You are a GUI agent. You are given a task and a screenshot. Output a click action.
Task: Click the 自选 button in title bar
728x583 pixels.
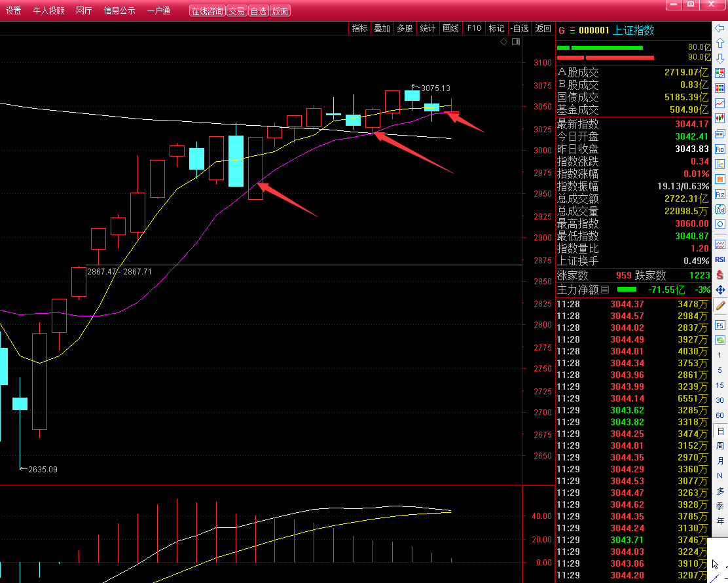tap(258, 11)
